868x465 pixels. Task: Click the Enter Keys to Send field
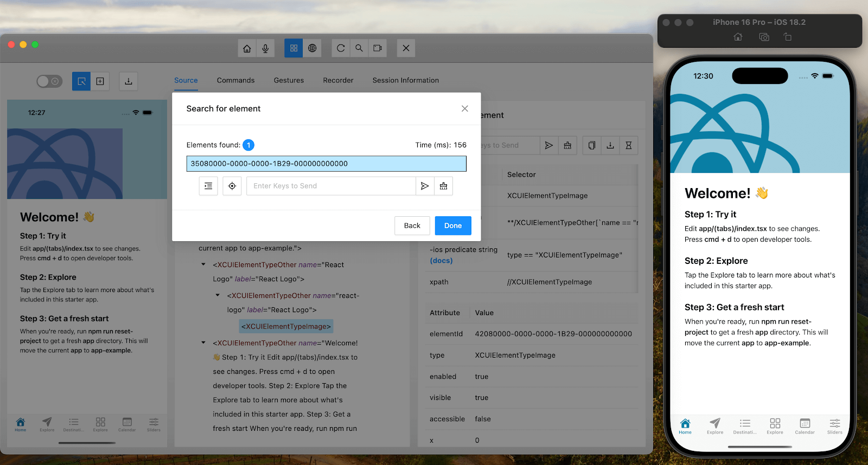[x=331, y=186]
